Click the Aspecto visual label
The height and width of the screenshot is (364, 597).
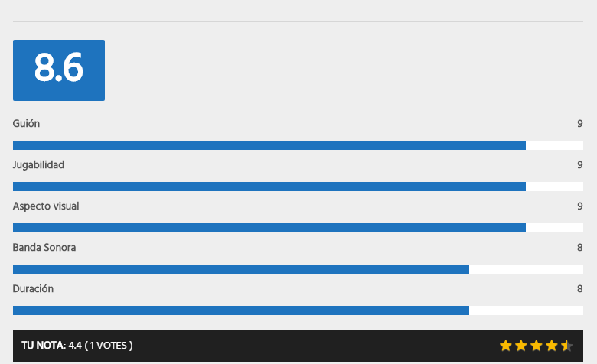pos(46,206)
